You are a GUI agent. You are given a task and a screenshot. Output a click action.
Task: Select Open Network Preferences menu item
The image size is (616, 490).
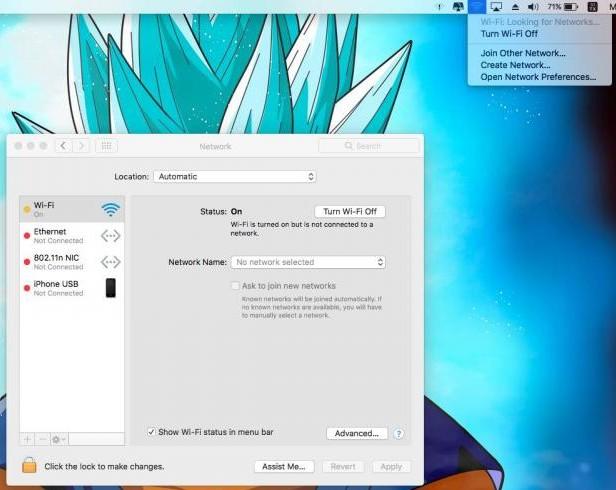coord(538,77)
